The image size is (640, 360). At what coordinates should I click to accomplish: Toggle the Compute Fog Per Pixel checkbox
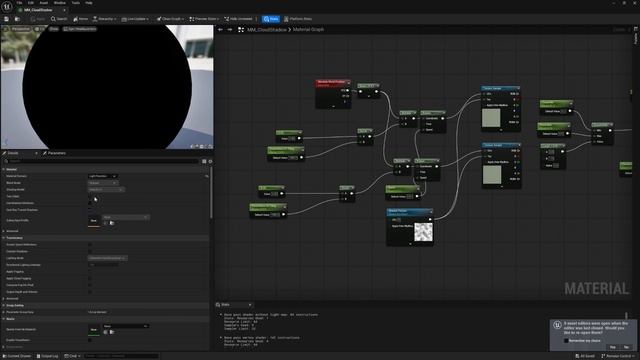[x=90, y=285]
